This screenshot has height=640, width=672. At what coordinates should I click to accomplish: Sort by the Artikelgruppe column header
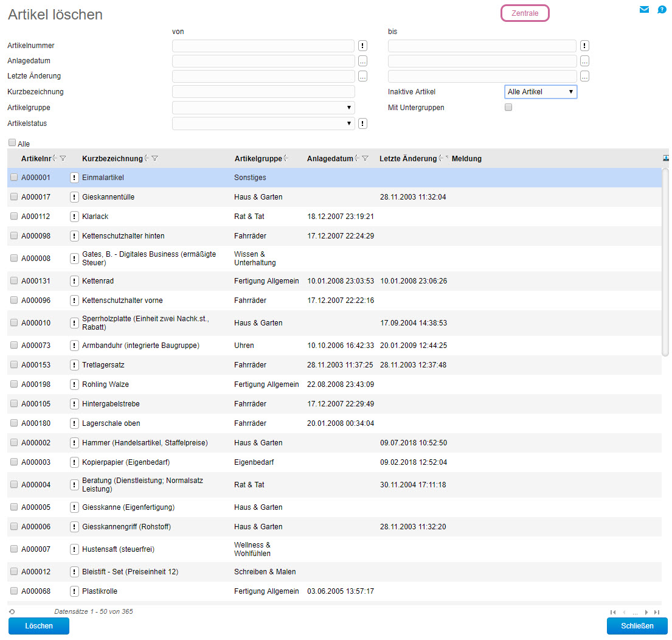258,159
